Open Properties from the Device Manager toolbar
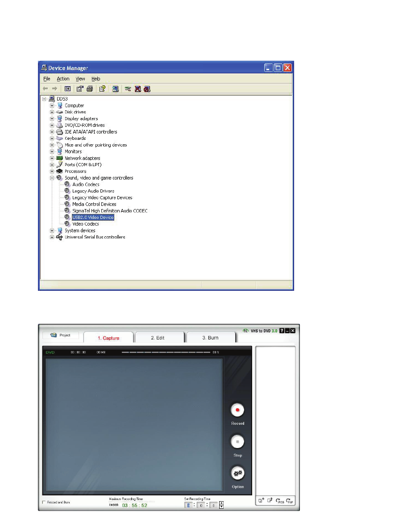This screenshot has width=399, height=532. click(x=79, y=88)
